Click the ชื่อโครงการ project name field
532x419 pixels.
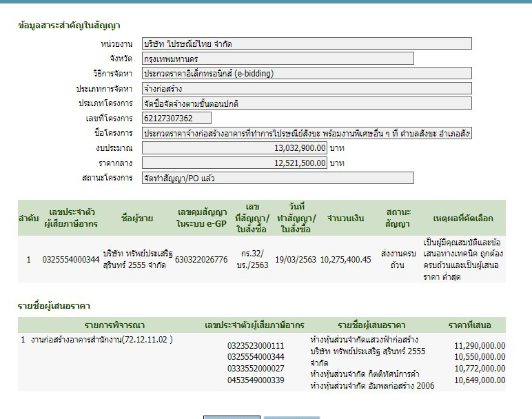[306, 133]
